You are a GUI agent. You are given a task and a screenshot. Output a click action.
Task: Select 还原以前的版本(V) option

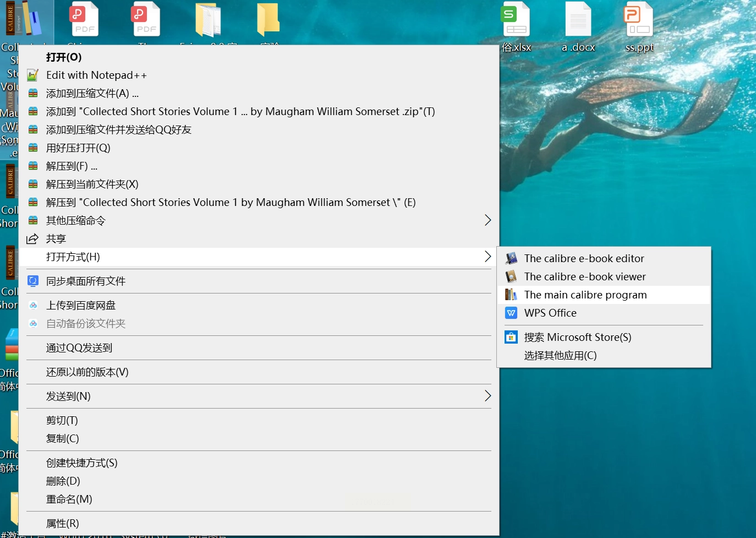(87, 372)
